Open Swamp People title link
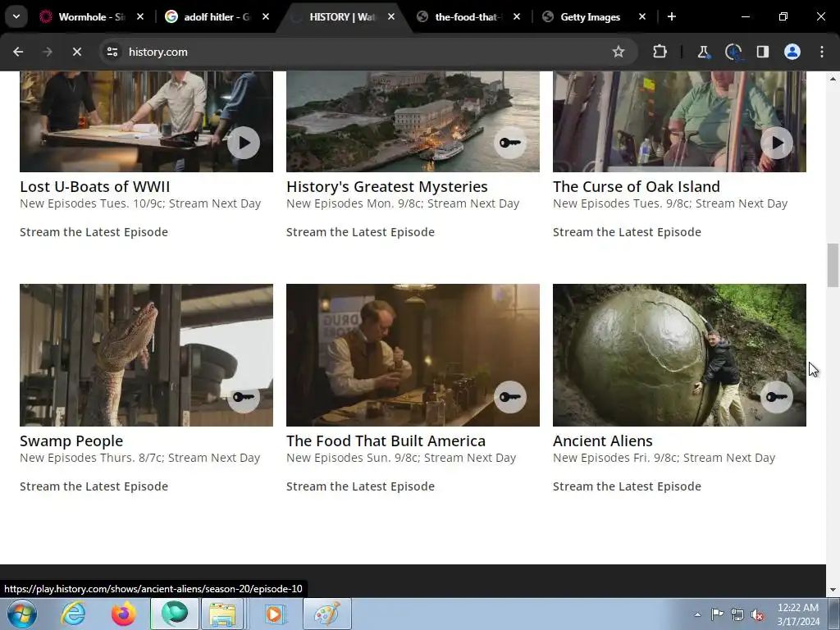The height and width of the screenshot is (630, 840). tap(71, 441)
